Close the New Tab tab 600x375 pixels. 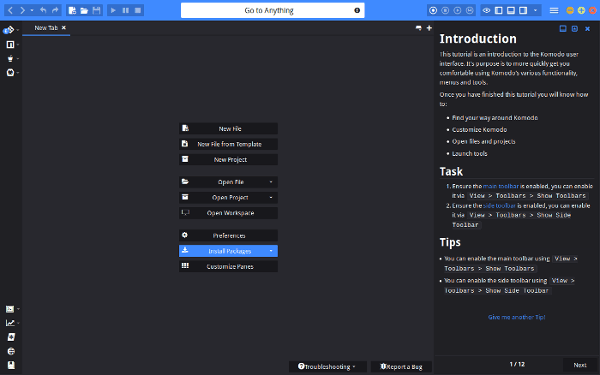pos(64,28)
